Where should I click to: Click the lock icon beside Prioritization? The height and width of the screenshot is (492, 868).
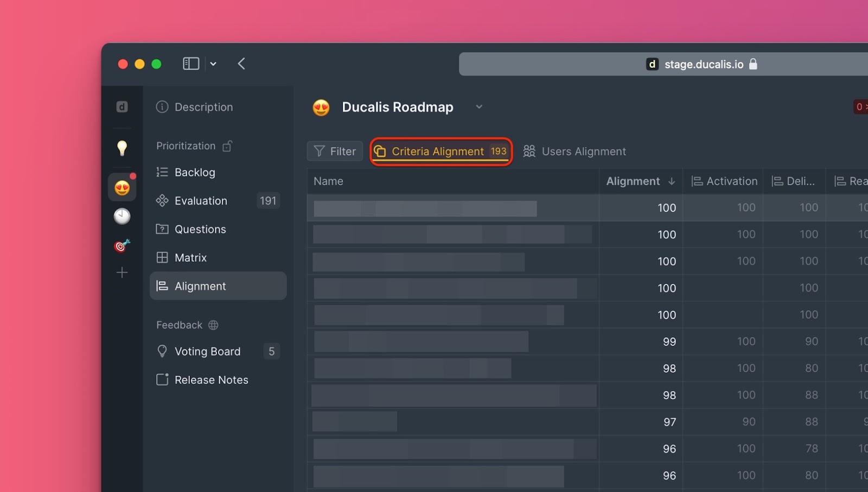[x=227, y=146]
